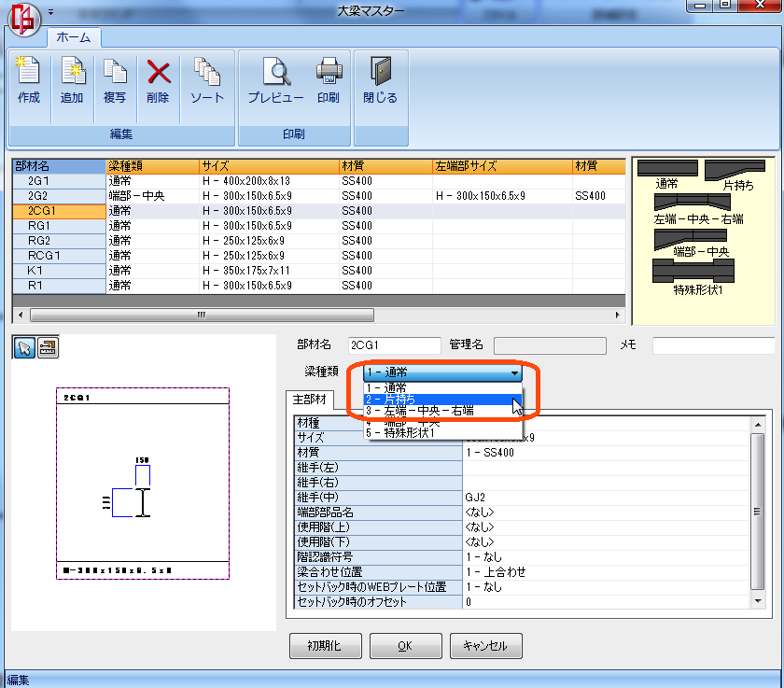Click the 2CG1 beam section preview drawing
The image size is (784, 688).
(143, 484)
